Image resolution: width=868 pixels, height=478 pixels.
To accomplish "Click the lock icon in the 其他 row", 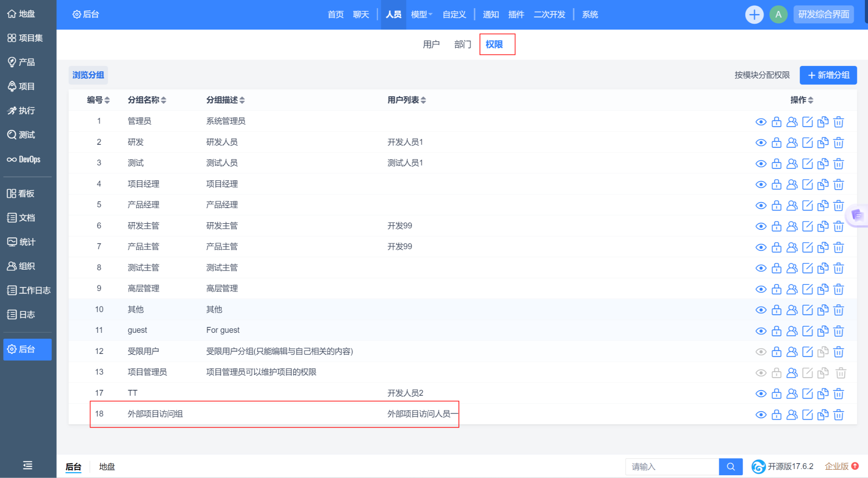I will pos(776,310).
